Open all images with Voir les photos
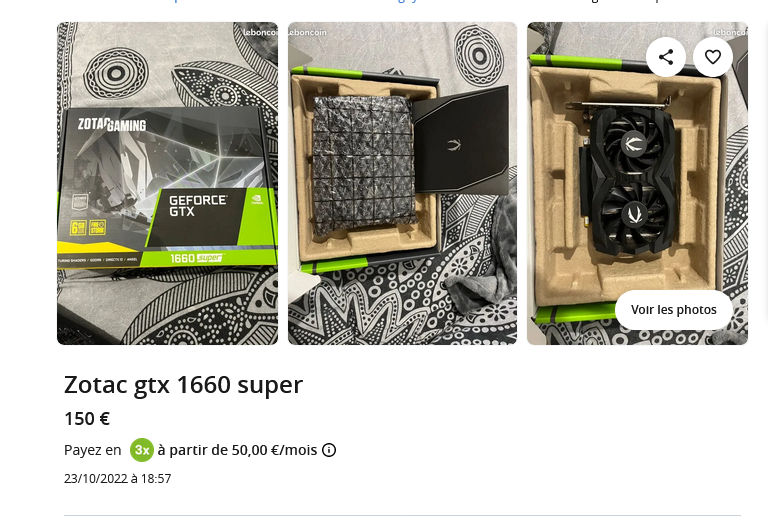The width and height of the screenshot is (768, 522). coord(673,310)
